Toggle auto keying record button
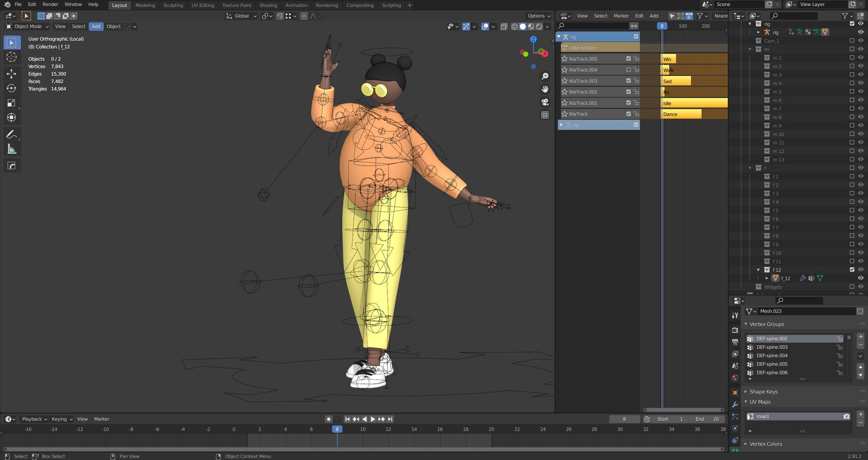868x460 pixels. coord(329,419)
